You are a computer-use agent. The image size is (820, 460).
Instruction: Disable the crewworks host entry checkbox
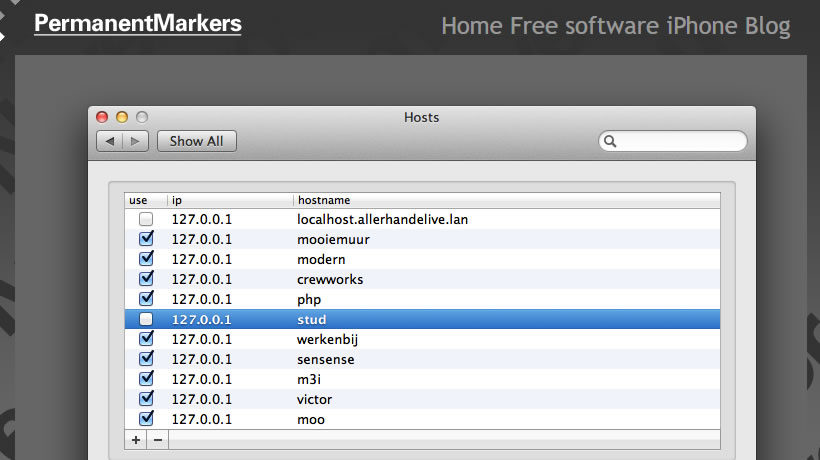[146, 279]
